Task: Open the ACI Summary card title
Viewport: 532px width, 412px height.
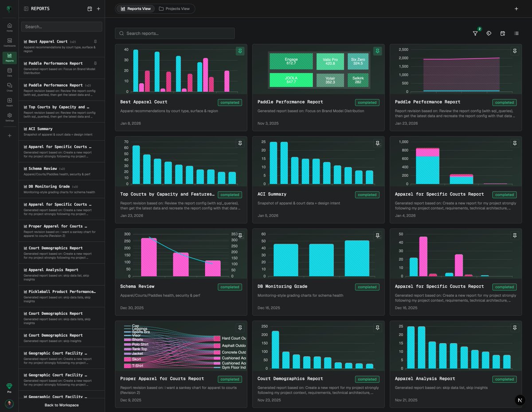Action: [272, 194]
